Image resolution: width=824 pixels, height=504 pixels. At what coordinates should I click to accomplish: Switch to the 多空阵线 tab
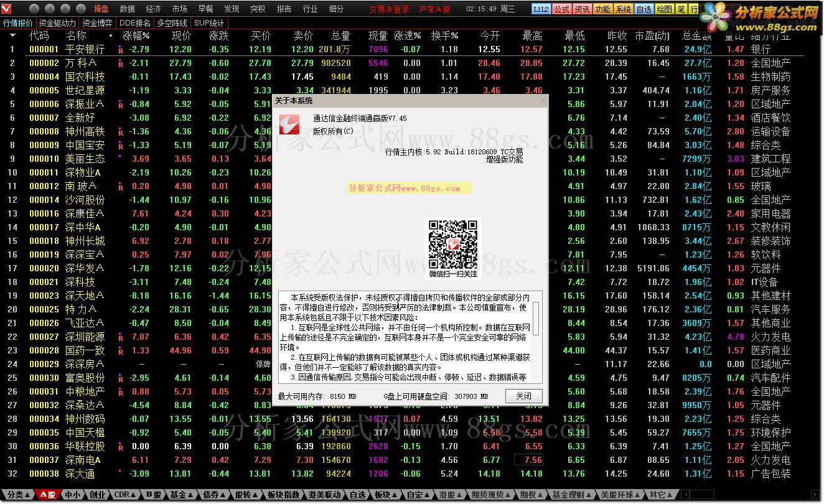[x=172, y=23]
